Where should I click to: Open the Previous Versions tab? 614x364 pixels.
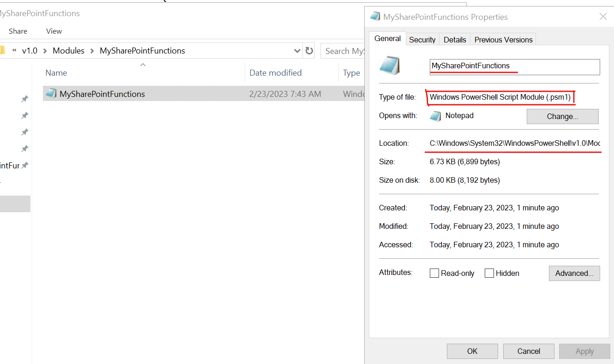(503, 40)
